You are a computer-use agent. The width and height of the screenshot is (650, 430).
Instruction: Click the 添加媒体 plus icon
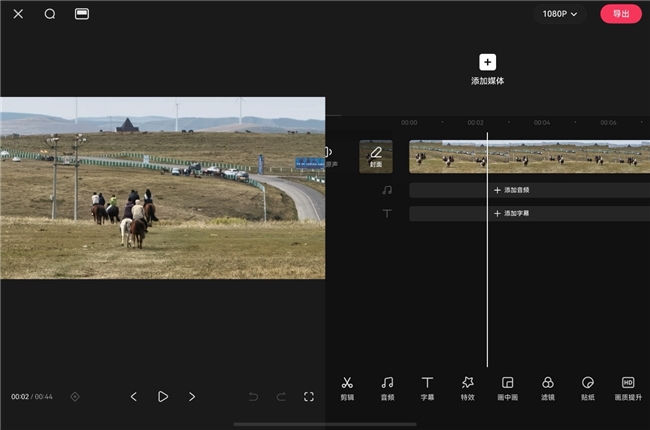click(488, 62)
